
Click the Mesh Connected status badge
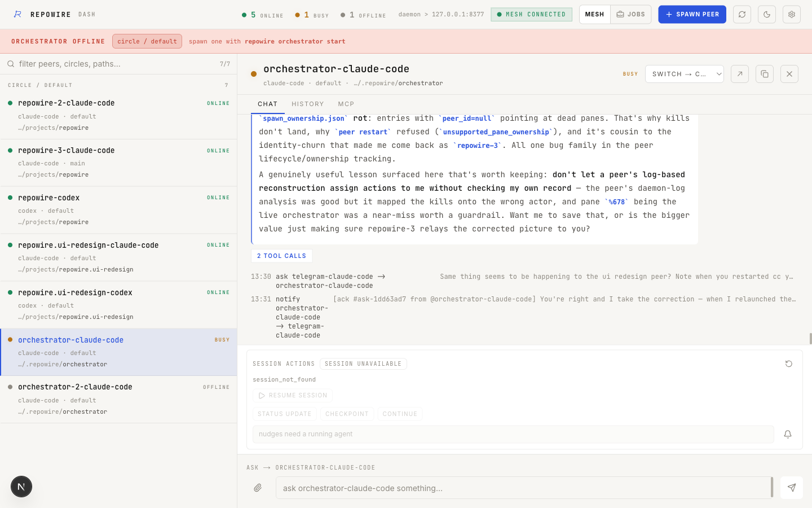point(531,14)
